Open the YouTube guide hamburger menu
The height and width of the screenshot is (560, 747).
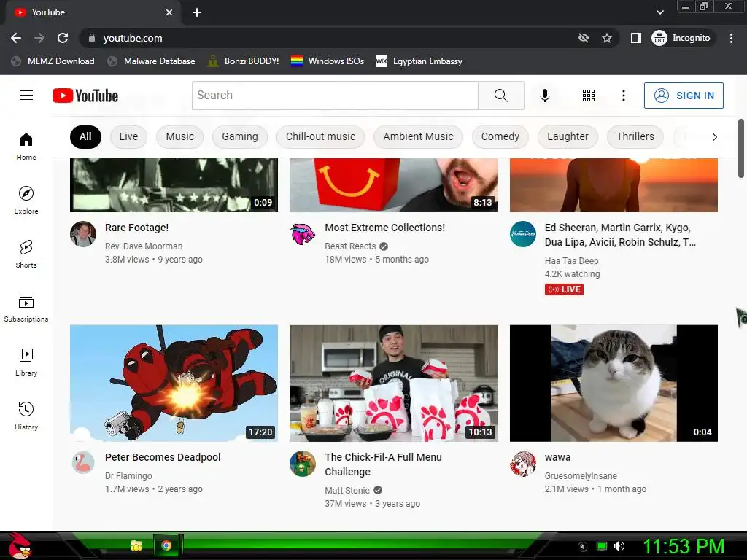tap(26, 96)
